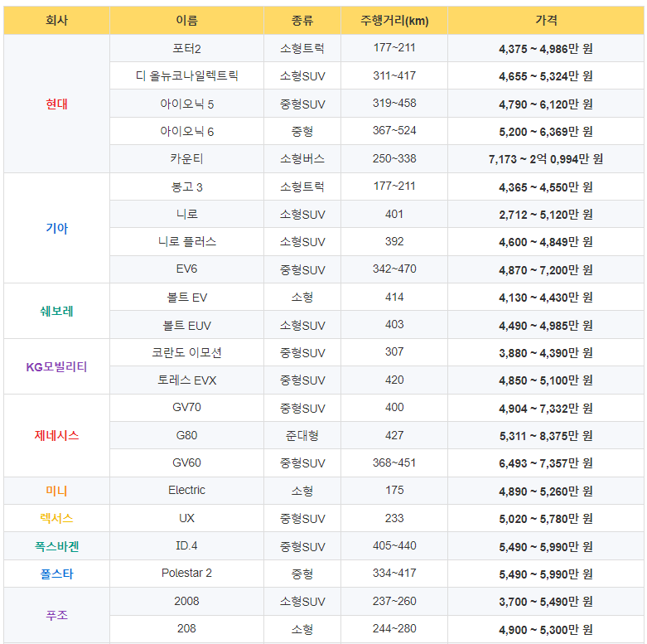
Task: Click the 코란도 이모션 model name
Action: 186,353
